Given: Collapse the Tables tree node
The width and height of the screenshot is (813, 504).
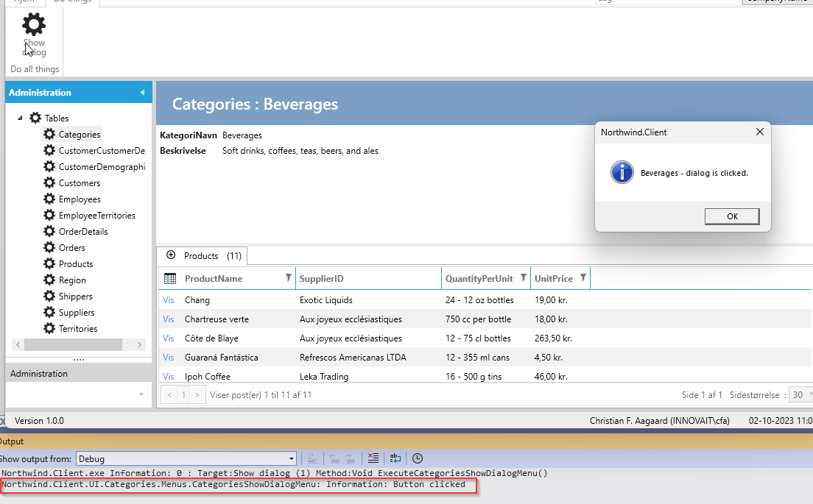Looking at the screenshot, I should [x=20, y=118].
